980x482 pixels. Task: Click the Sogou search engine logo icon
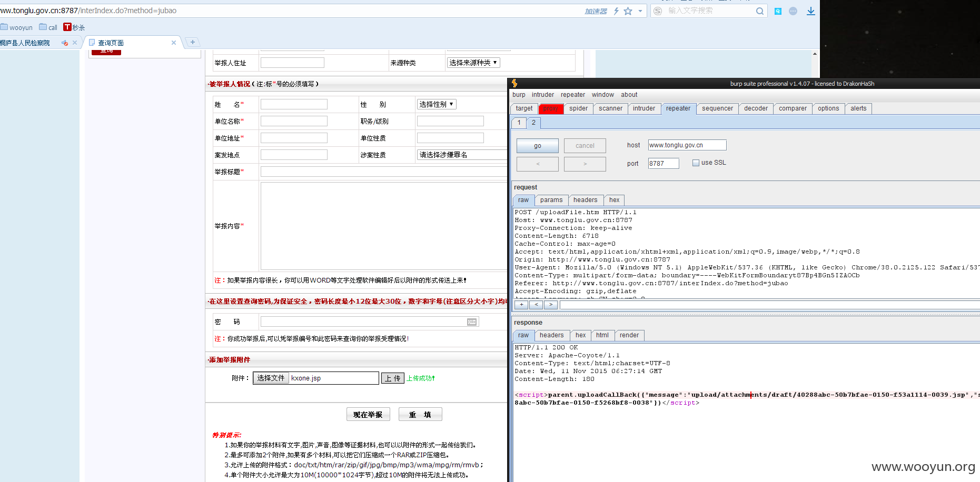click(658, 11)
